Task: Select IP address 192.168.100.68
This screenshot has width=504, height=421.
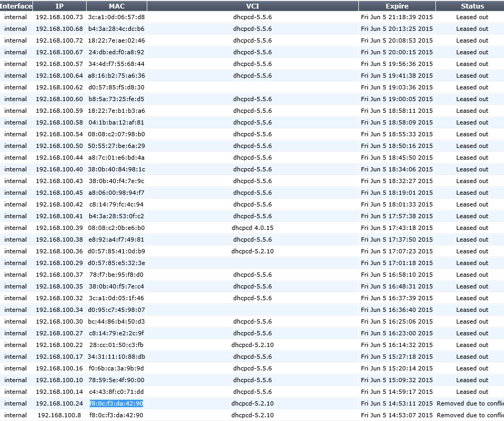Action: coord(59,29)
